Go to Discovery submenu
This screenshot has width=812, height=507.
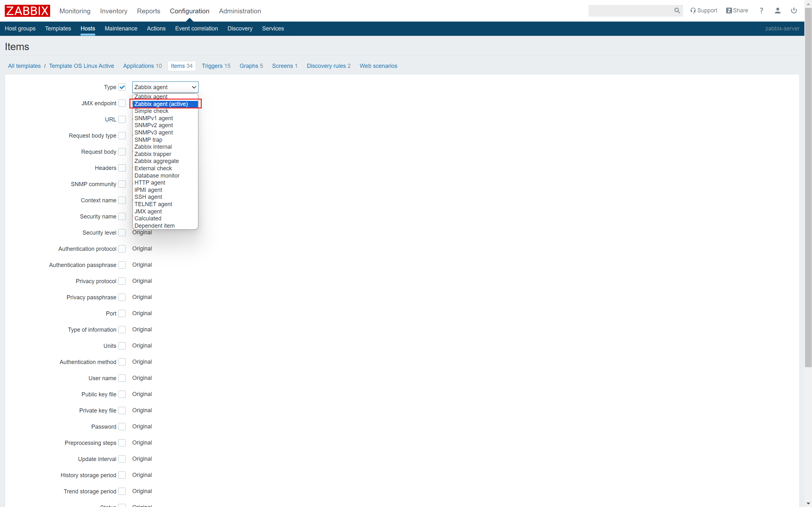[x=240, y=29]
